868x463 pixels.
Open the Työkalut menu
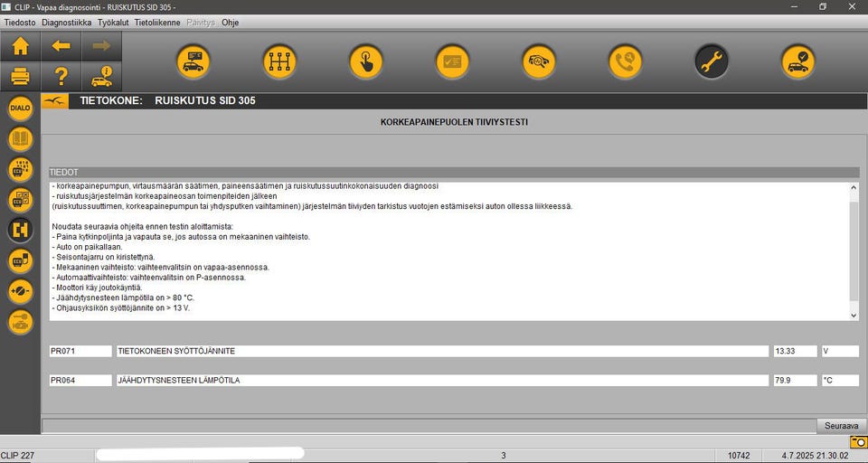[113, 23]
